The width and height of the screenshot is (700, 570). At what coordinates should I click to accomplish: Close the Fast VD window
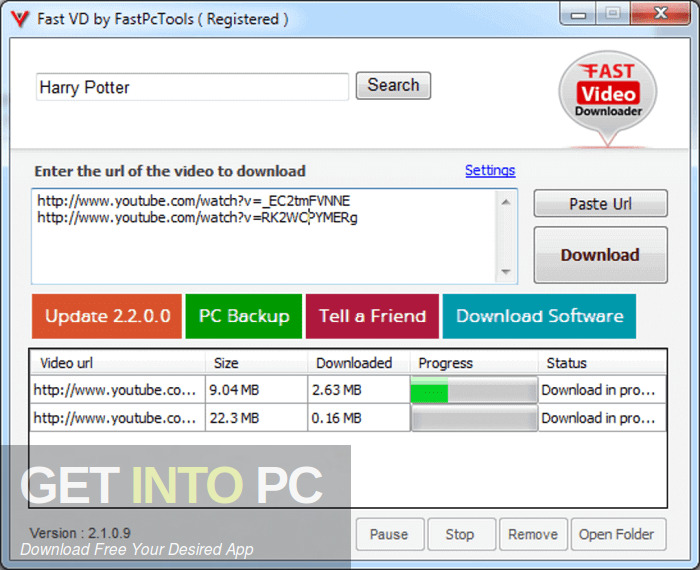coord(660,14)
